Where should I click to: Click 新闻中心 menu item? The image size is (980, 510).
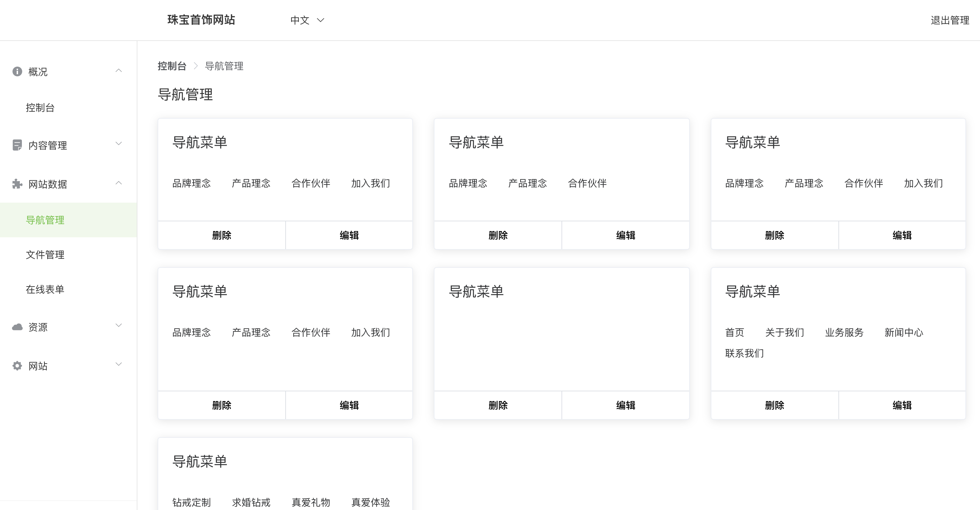tap(904, 332)
